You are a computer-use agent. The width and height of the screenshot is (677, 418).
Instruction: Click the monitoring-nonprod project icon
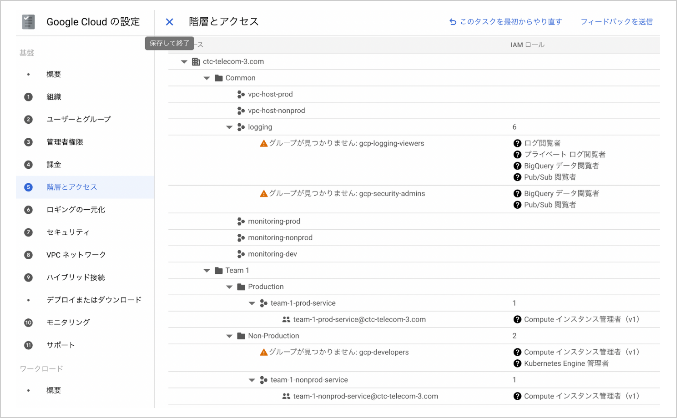[241, 238]
